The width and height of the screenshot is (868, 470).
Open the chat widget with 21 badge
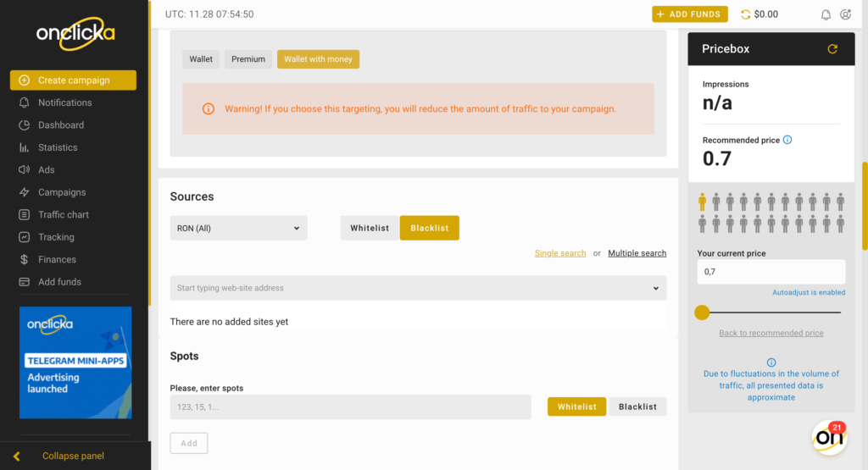click(x=829, y=437)
